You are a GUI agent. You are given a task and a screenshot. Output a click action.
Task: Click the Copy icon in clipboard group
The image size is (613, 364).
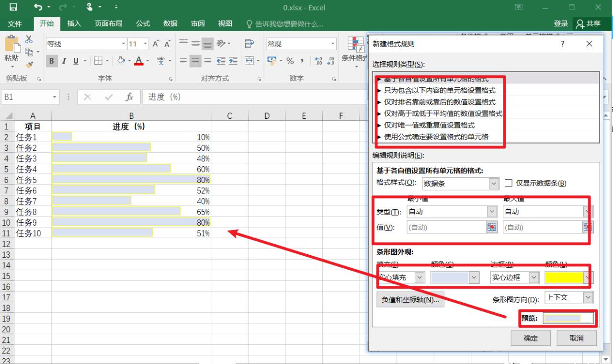coord(28,51)
